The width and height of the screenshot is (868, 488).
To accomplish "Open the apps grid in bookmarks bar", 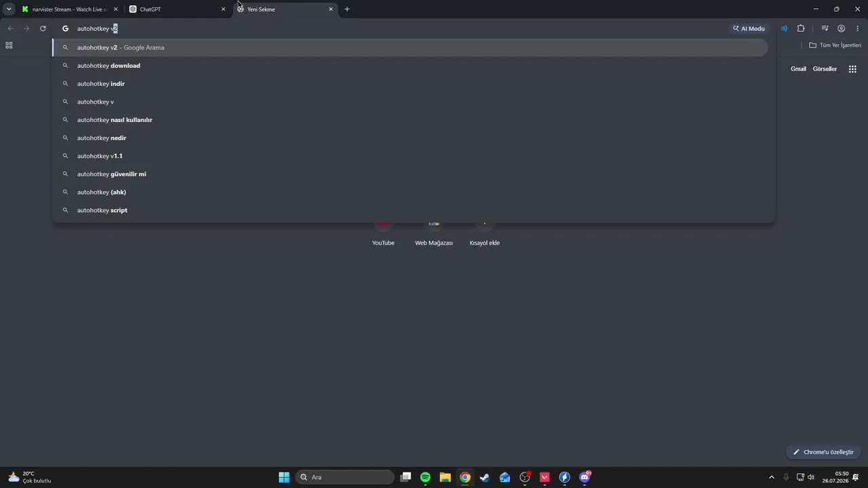I will (9, 45).
